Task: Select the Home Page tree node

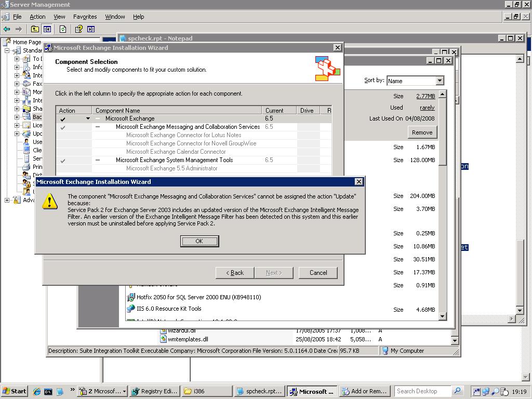Action: (x=27, y=42)
